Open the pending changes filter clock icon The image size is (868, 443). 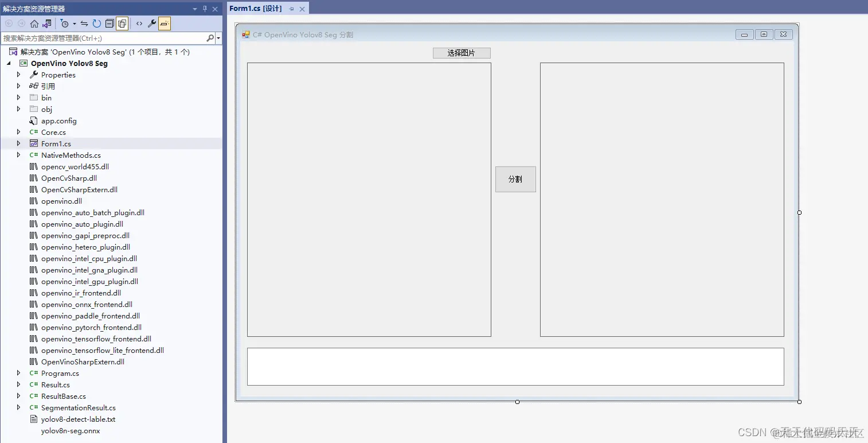65,24
